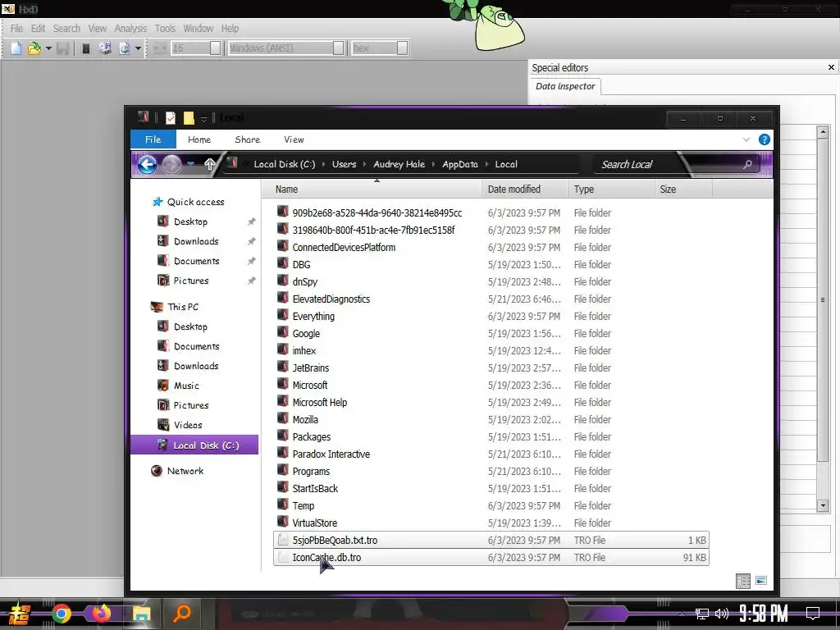Select Quick access in navigation pane
Viewport: 840px width, 630px height.
(x=195, y=202)
